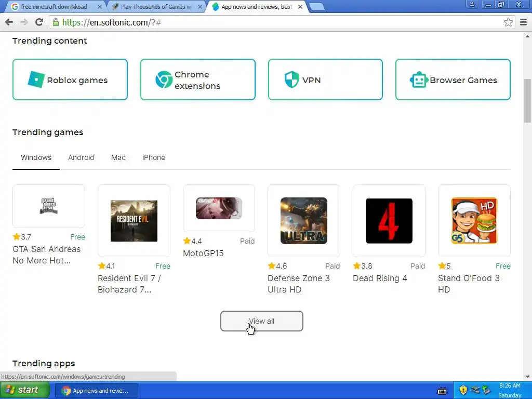Open the VPN trending card

pos(325,79)
